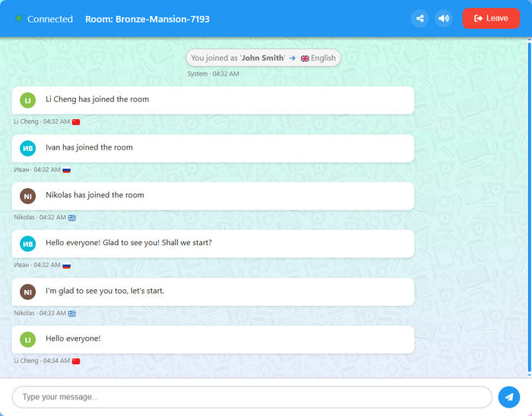Click China flag at Li Cheng 04:34 AM

(76, 361)
